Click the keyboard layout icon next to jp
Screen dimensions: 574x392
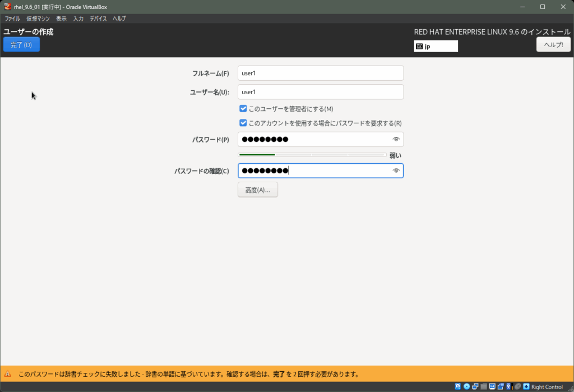[x=419, y=46]
